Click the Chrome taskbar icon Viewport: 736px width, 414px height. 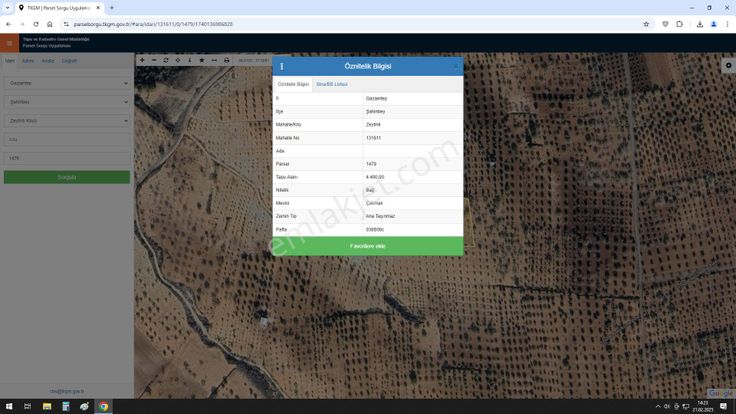point(103,406)
